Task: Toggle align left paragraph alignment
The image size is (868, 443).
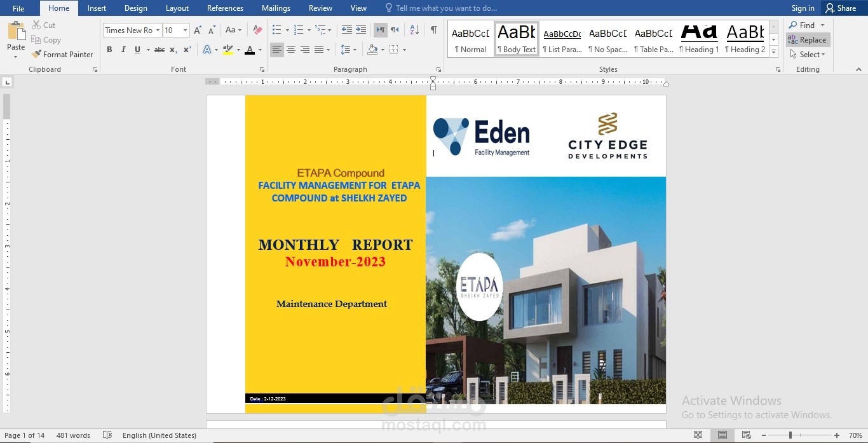Action: click(276, 50)
